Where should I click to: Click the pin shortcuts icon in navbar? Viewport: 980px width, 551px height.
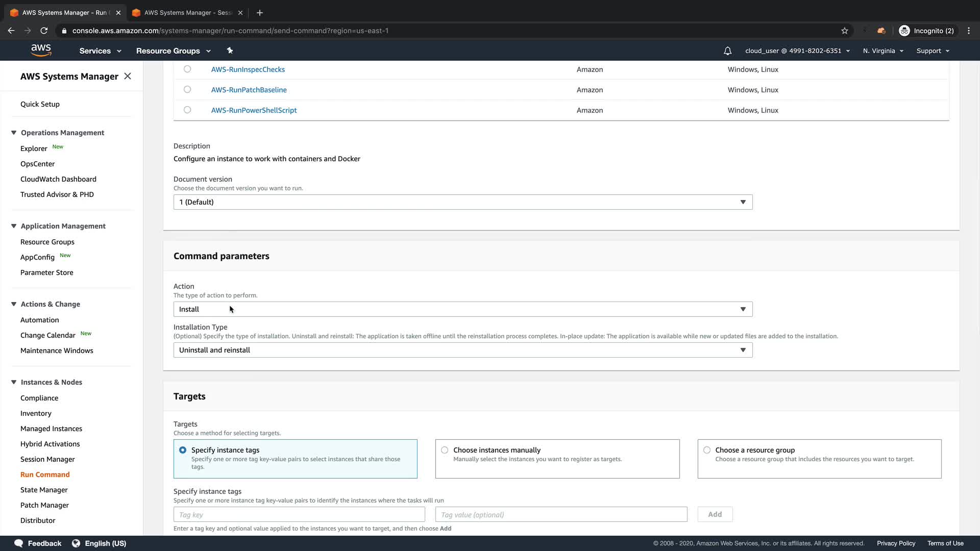230,51
